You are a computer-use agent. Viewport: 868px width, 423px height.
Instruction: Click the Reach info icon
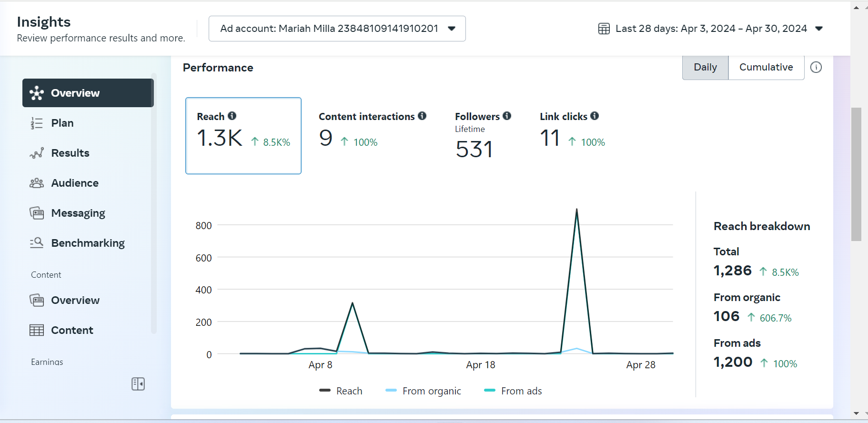(232, 116)
